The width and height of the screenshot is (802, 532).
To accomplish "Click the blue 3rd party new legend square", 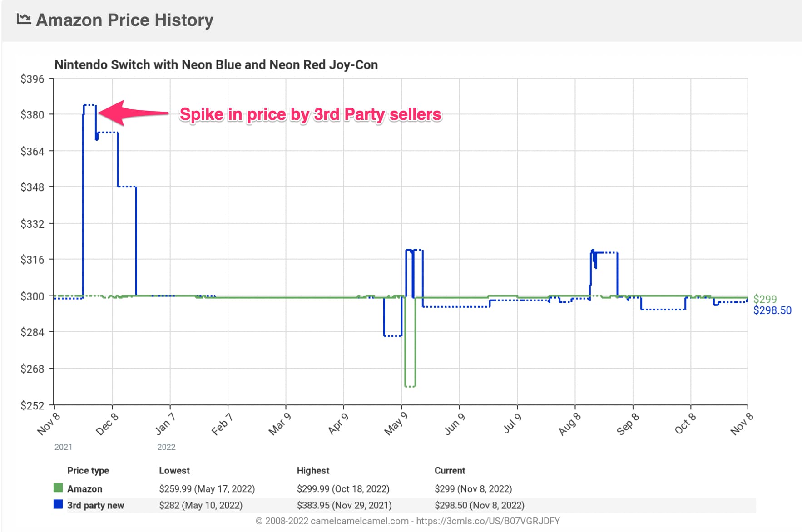I will tap(58, 504).
